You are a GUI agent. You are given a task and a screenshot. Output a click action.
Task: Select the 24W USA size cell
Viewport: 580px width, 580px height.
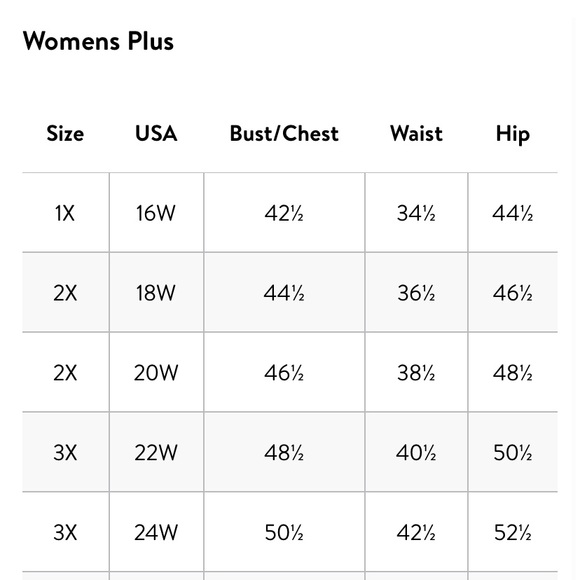click(156, 532)
